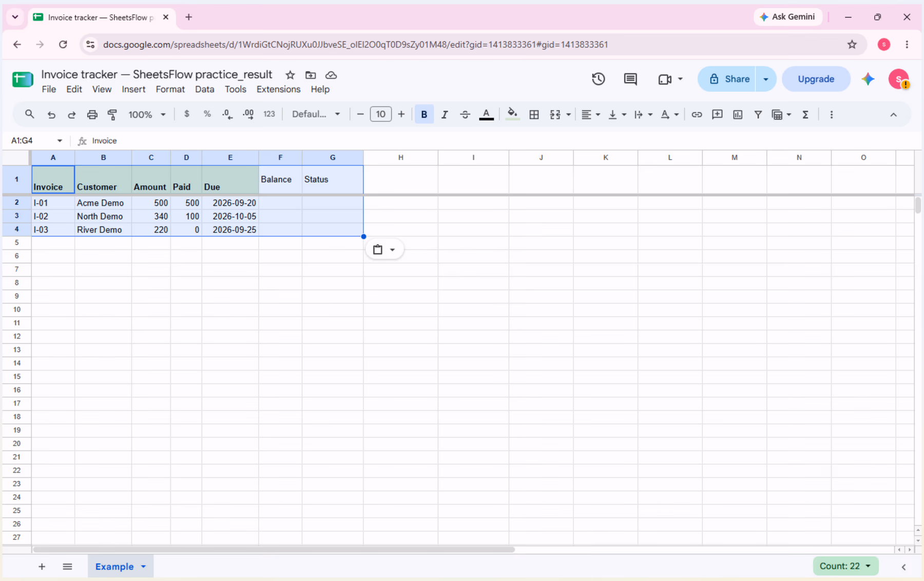
Task: Open the File menu
Action: (x=49, y=89)
